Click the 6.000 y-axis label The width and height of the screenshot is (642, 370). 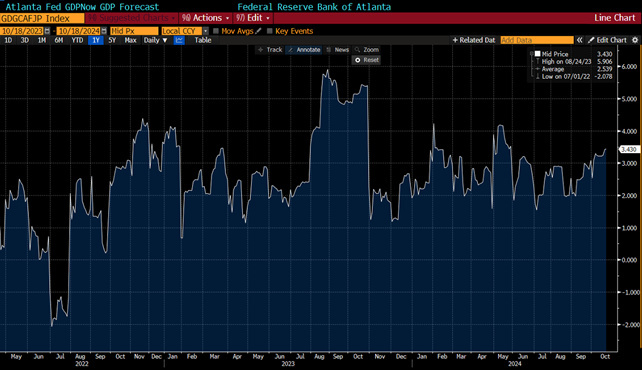click(x=629, y=66)
